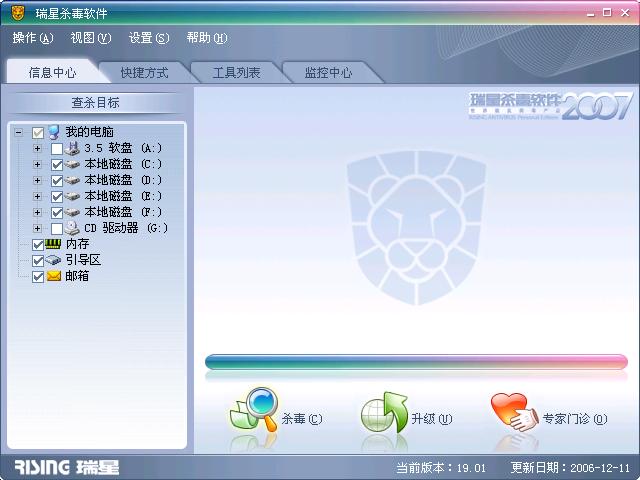
Task: Check the 3.5 软盘 (A:) checkbox
Action: point(57,149)
